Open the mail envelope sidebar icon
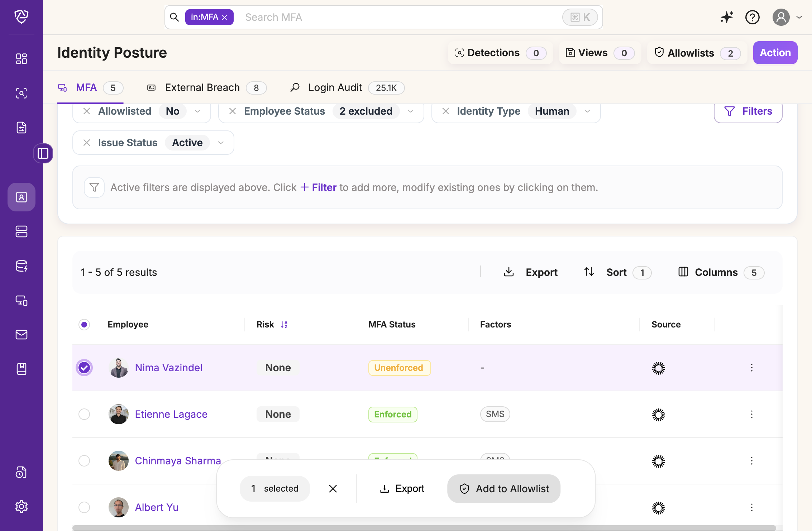Image resolution: width=812 pixels, height=531 pixels. (22, 334)
